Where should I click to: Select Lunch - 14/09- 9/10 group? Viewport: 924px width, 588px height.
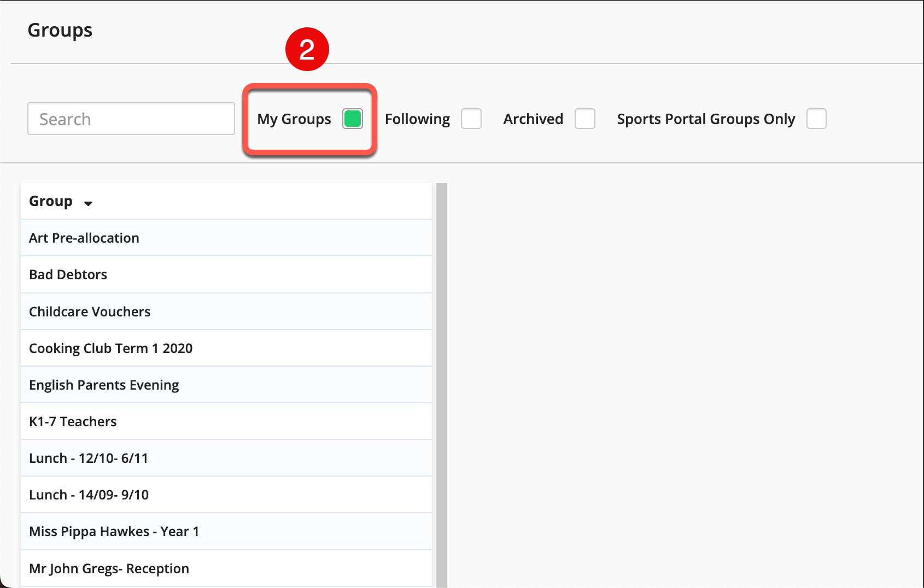(89, 495)
